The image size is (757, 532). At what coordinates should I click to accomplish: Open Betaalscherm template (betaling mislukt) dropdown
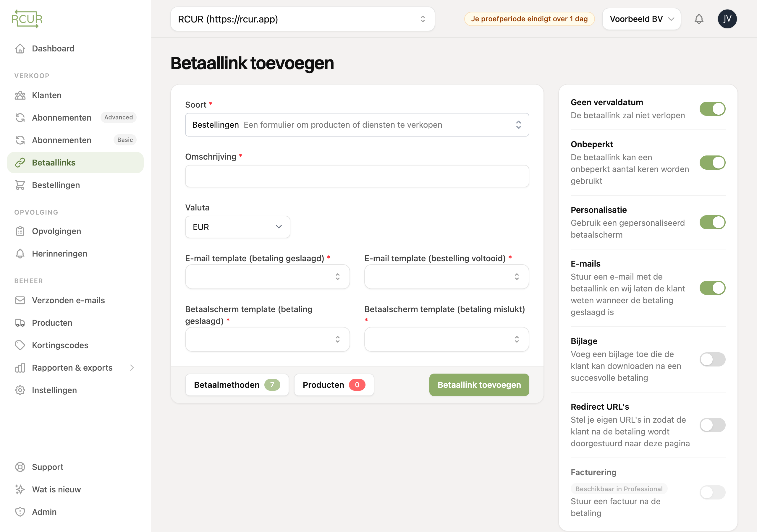447,339
